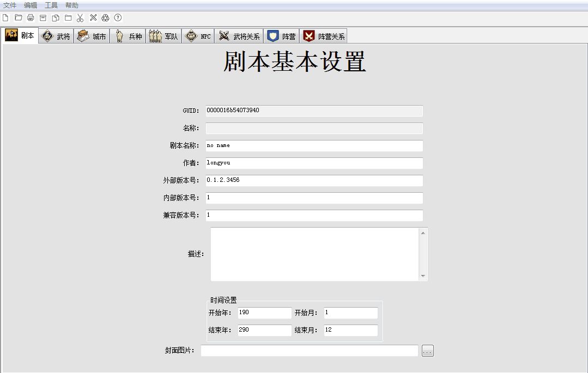Click the ... browse button for 封面图片

click(x=427, y=351)
